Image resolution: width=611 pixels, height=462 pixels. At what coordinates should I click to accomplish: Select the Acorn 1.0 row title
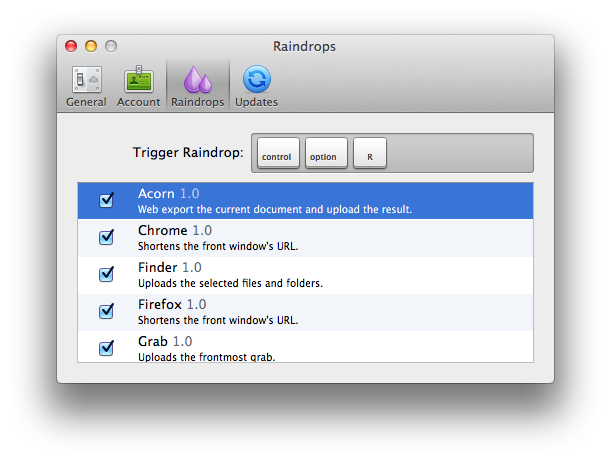[x=168, y=194]
